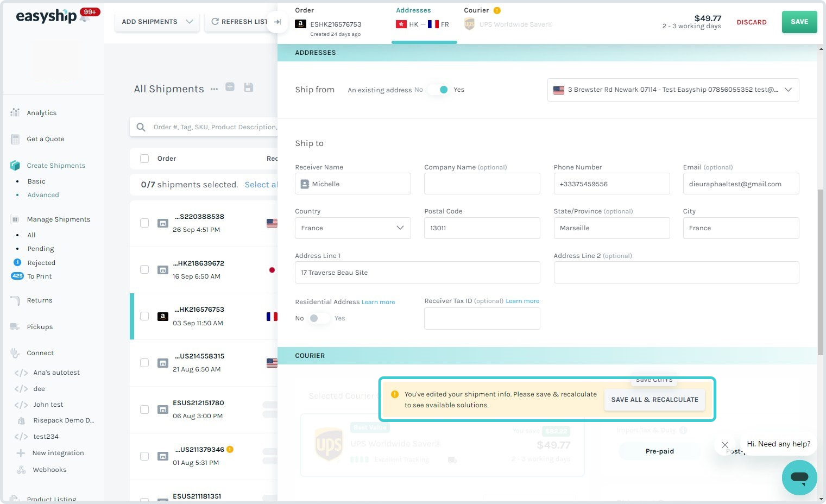
Task: Click the Phone Number field
Action: [x=611, y=184]
